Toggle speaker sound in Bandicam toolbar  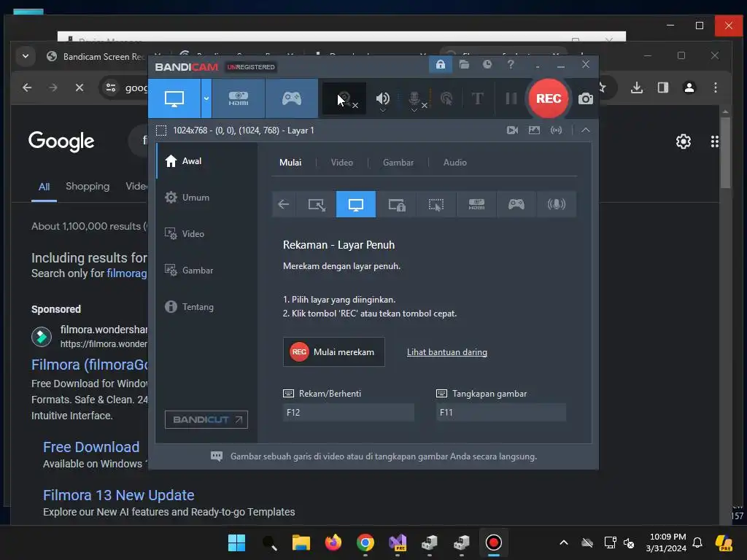coord(382,98)
